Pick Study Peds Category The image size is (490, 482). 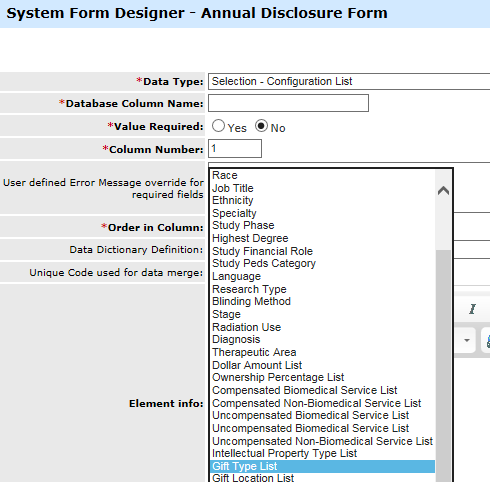click(323, 264)
